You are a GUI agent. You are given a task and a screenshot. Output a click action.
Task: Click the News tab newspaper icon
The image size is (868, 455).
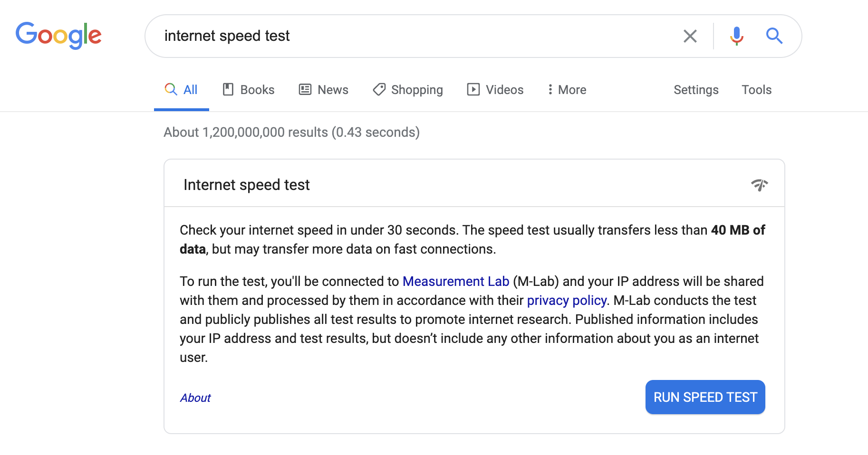(305, 89)
